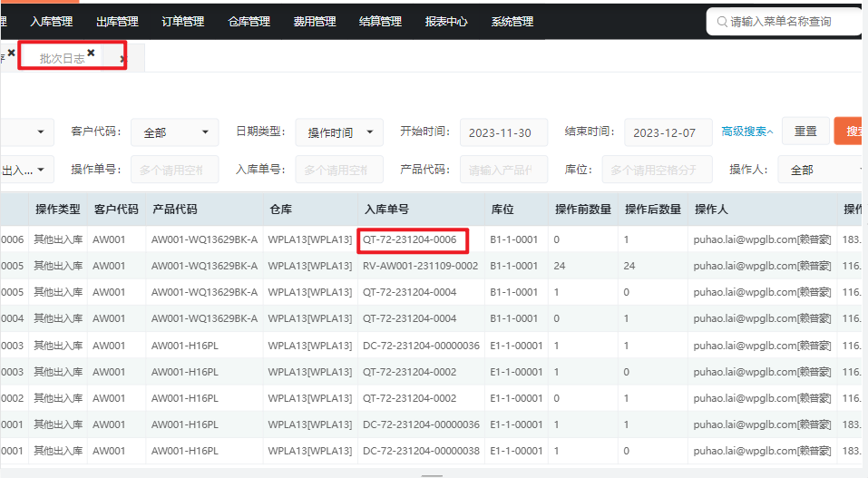Open the 费用管理 menu

[x=315, y=22]
